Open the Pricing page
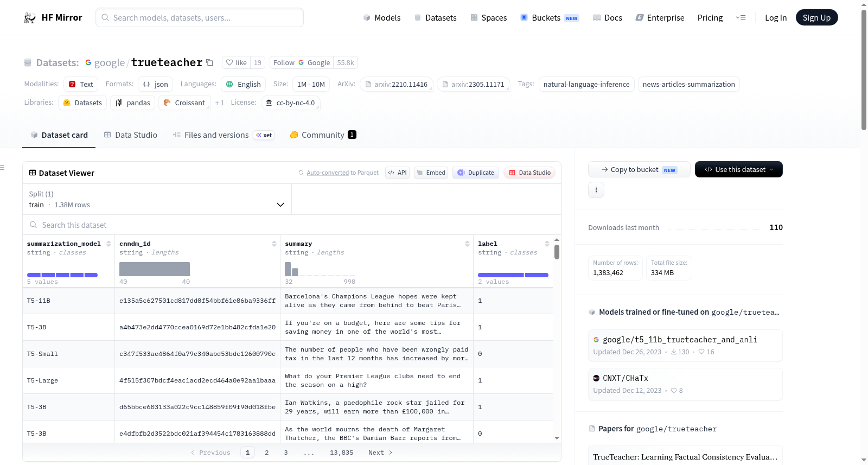The image size is (868, 465). pos(710,17)
